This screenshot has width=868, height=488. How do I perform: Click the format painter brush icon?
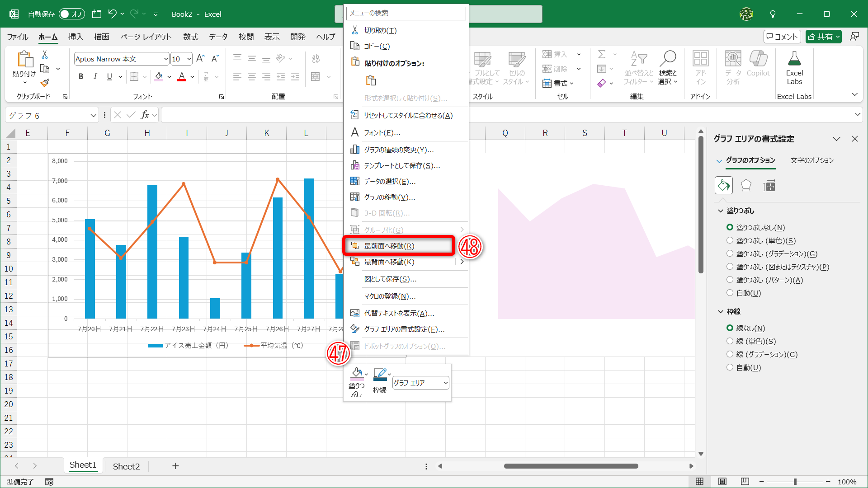coord(45,83)
